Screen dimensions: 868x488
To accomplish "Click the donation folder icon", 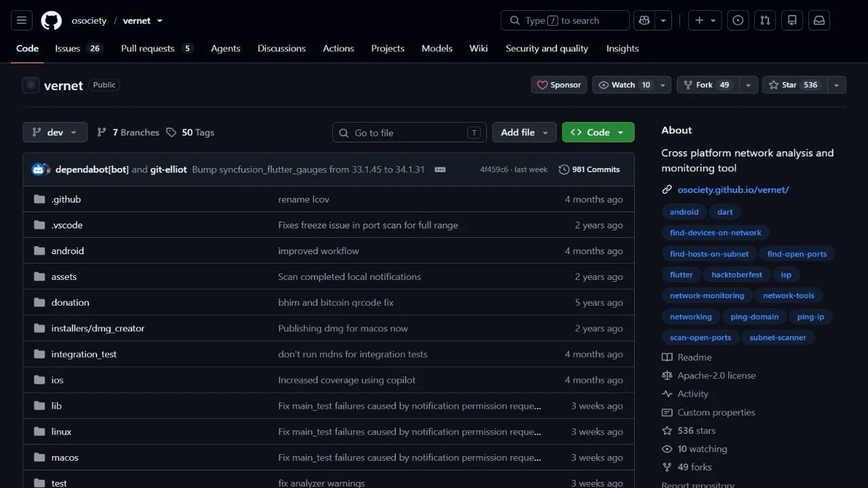I will point(39,302).
